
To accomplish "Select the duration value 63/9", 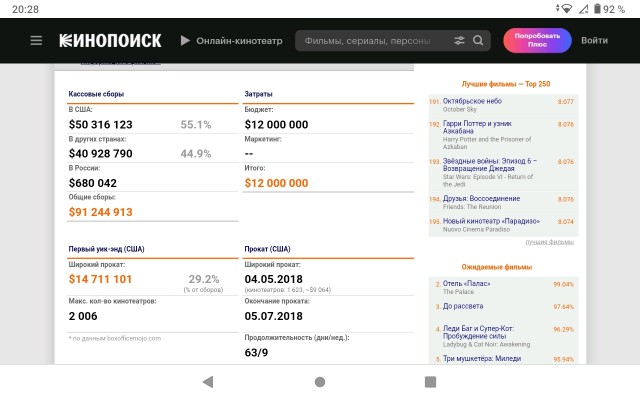I will 256,353.
